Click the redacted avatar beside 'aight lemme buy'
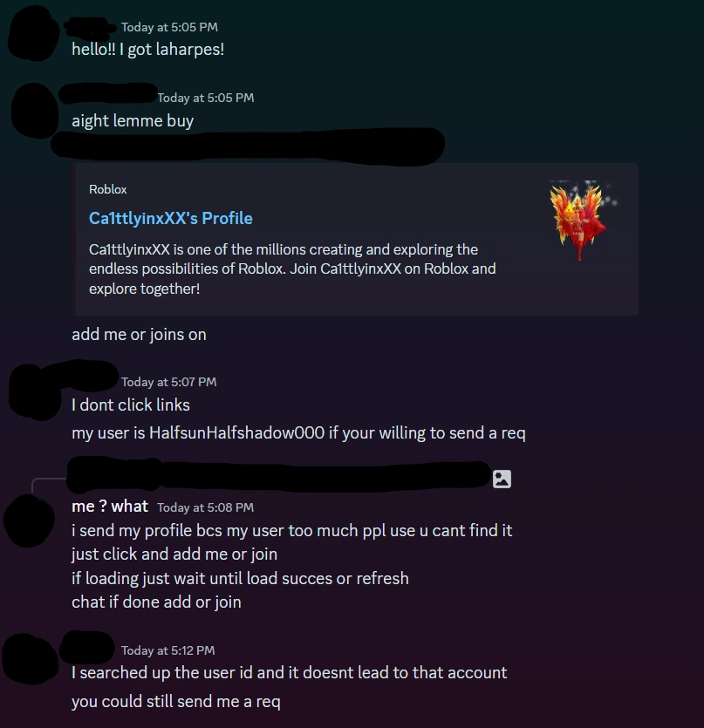Viewport: 704px width, 728px height. [35, 111]
